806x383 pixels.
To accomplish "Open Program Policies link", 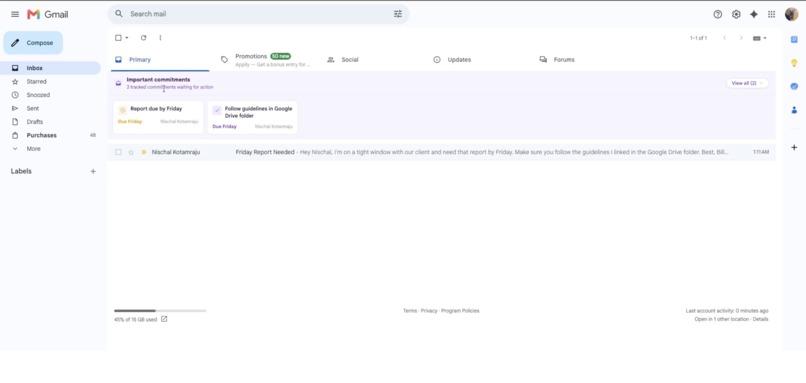I will click(x=460, y=311).
